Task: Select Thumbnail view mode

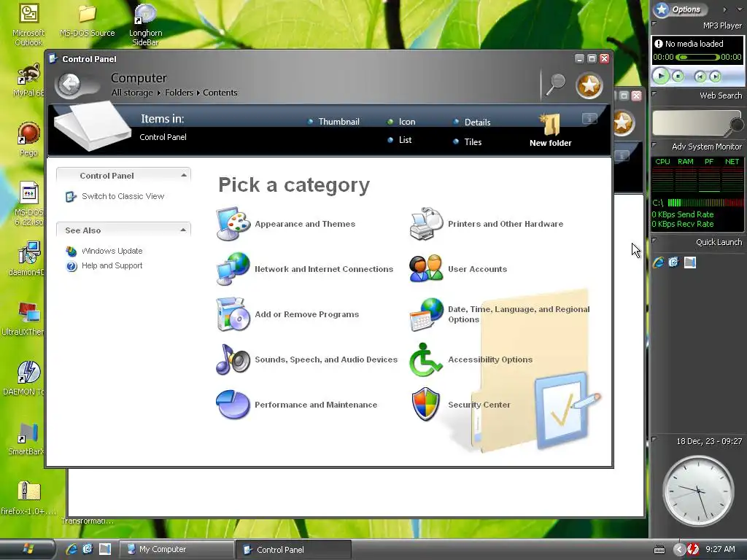Action: 334,122
